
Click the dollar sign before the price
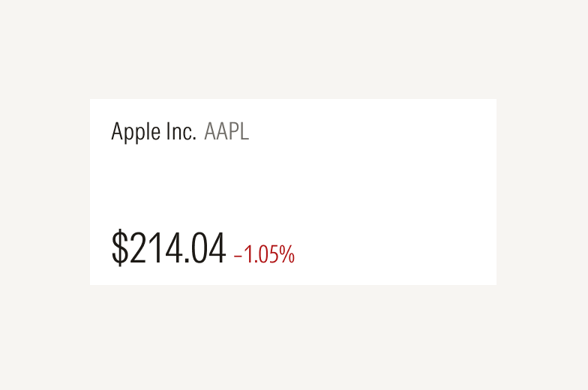click(119, 249)
